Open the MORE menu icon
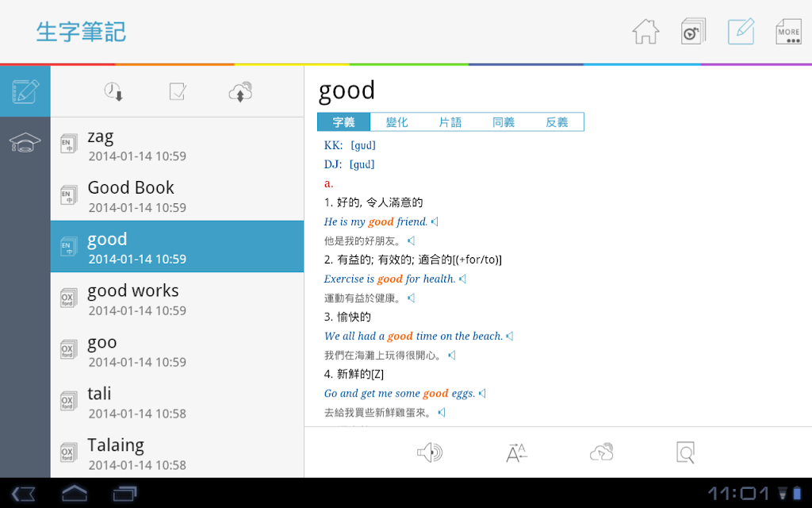The width and height of the screenshot is (812, 508). [788, 32]
